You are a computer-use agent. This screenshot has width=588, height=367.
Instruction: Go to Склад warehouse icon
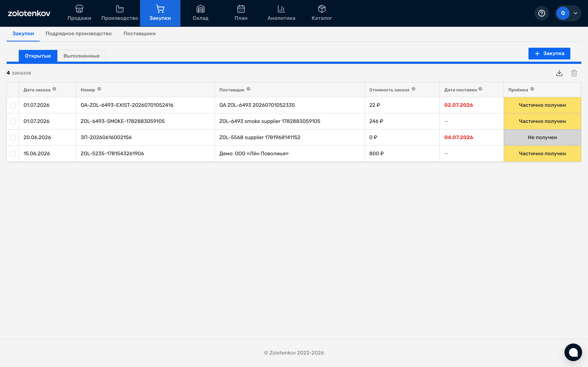(x=200, y=9)
